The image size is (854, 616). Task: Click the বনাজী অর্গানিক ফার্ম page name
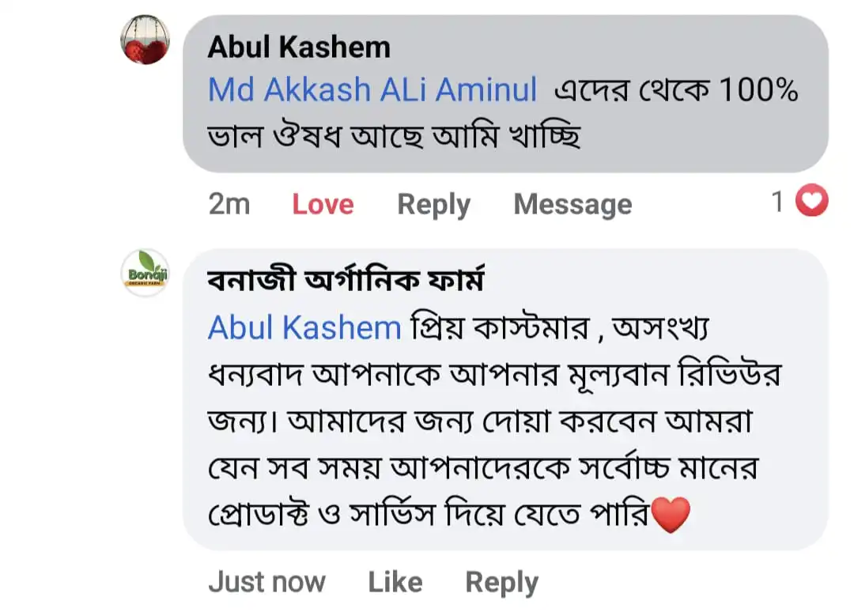tap(345, 281)
